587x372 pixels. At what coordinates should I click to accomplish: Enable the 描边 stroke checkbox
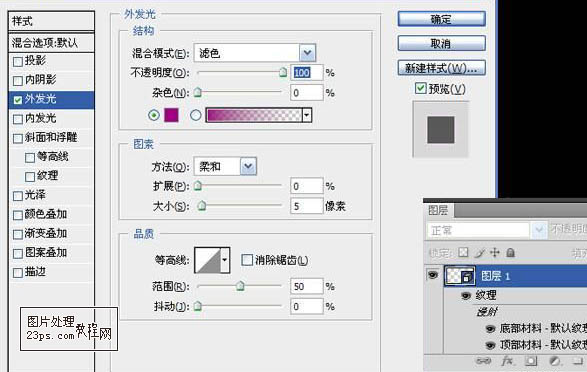point(18,273)
